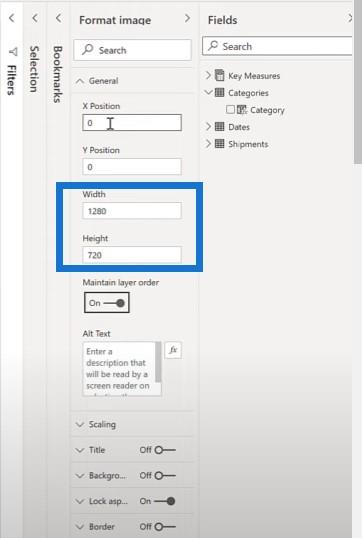Select the Key Measures table label
The height and width of the screenshot is (538, 362).
pyautogui.click(x=254, y=75)
